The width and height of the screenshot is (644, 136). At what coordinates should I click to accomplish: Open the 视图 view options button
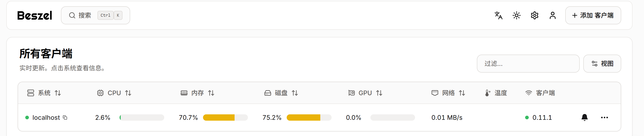602,64
